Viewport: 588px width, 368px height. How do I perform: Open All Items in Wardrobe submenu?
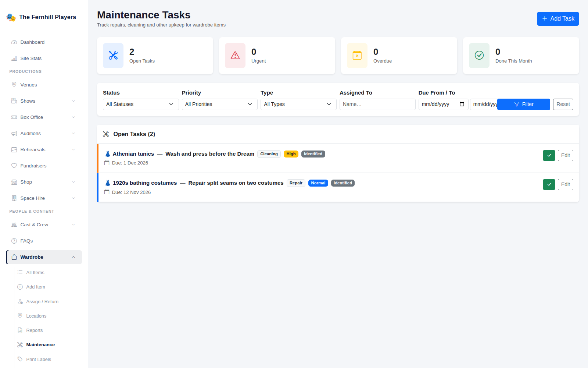[x=35, y=273]
